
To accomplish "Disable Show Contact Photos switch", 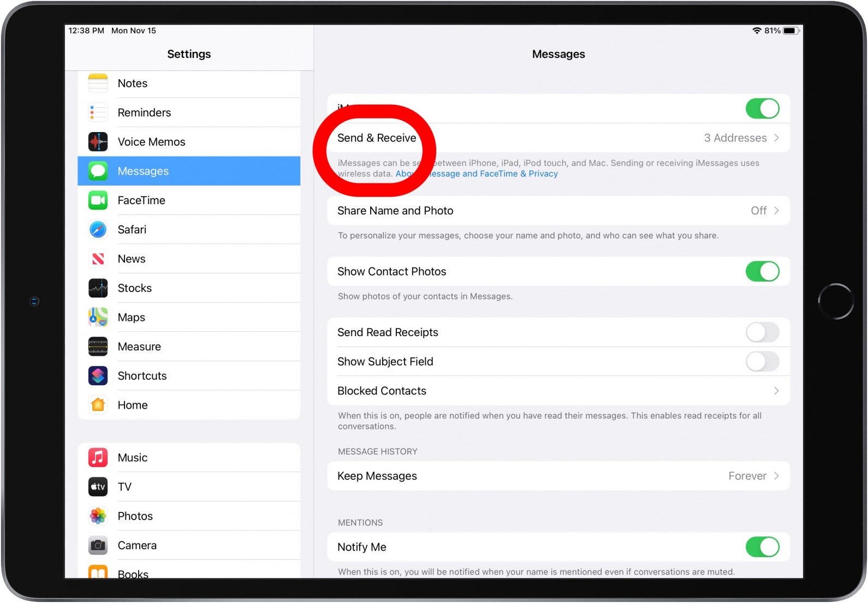I will coord(762,271).
